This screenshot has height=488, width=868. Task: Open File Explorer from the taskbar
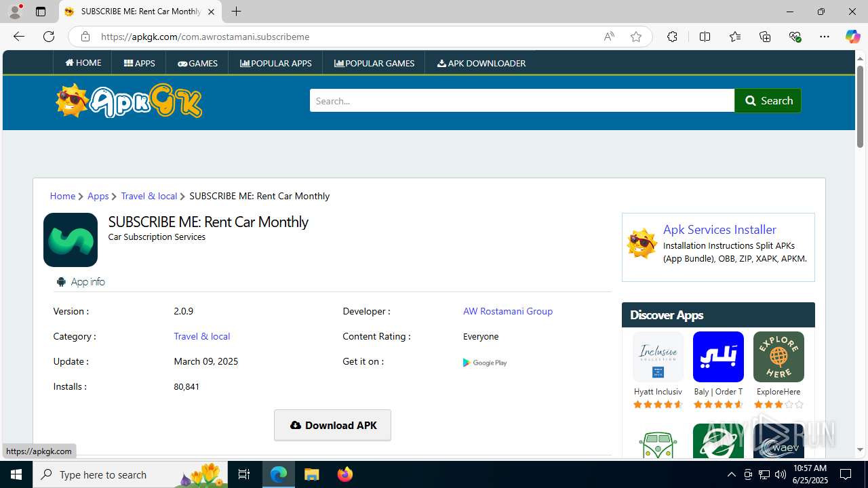point(311,474)
